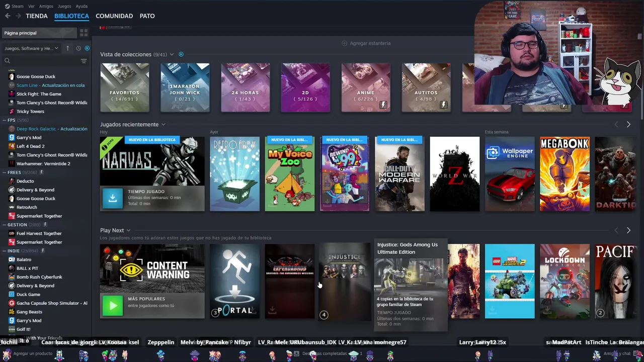Previous page arrow for Play Next shelf
Screen dimensions: 644x362
[616, 230]
